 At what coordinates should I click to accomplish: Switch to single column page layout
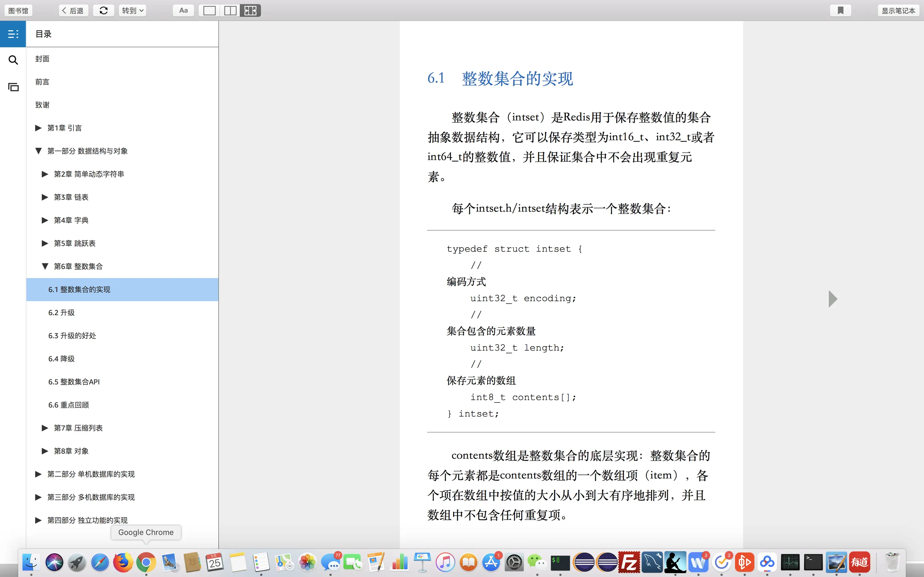[209, 10]
